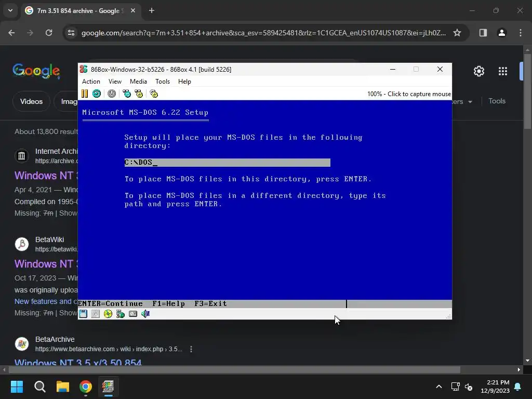This screenshot has width=532, height=399.
Task: Click the C:\DOS directory input field
Action: (228, 163)
